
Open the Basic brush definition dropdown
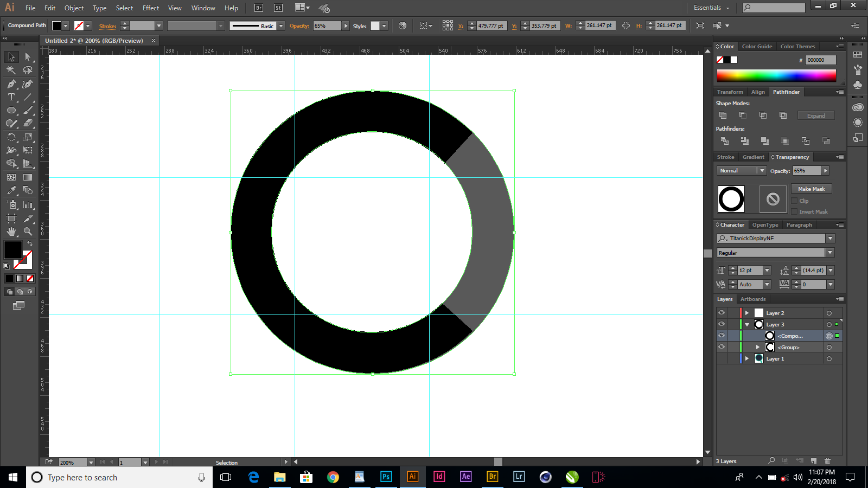(x=281, y=26)
